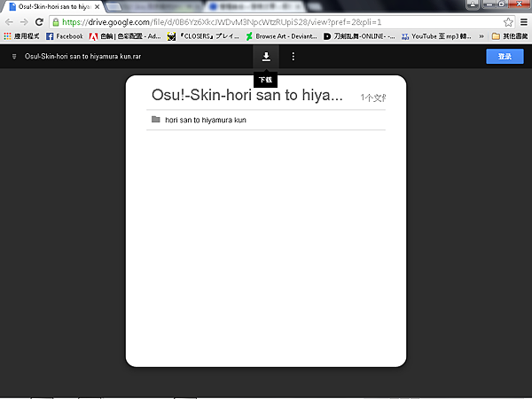The height and width of the screenshot is (399, 532).
Task: Download the rar file via download icon
Action: [x=266, y=57]
